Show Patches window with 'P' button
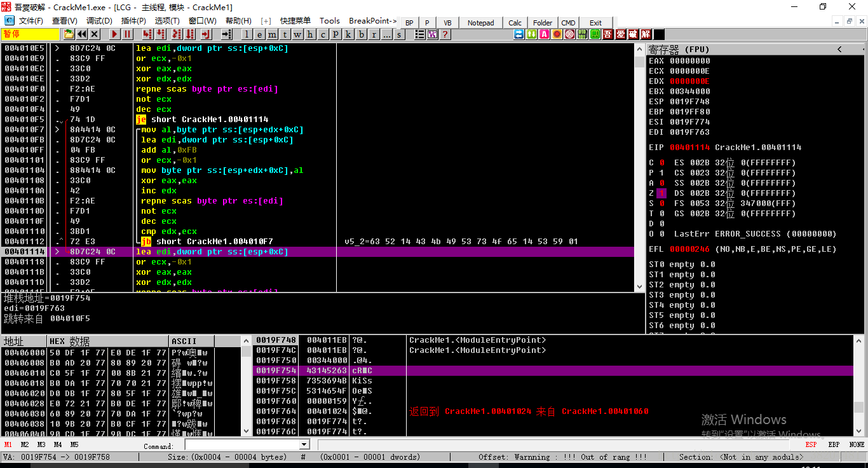868x468 pixels. (336, 34)
